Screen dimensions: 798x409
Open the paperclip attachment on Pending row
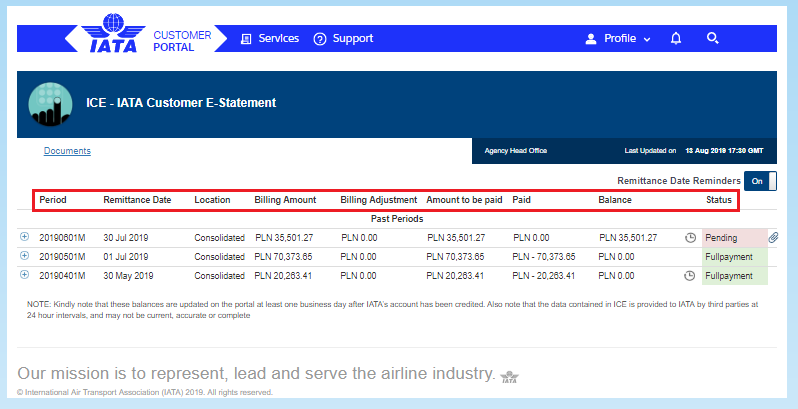[773, 238]
